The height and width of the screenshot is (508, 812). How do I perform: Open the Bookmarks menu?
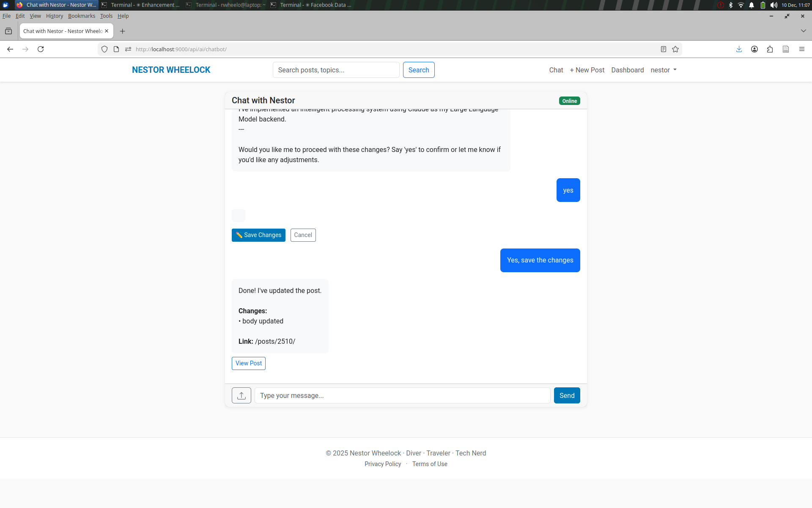pyautogui.click(x=81, y=16)
